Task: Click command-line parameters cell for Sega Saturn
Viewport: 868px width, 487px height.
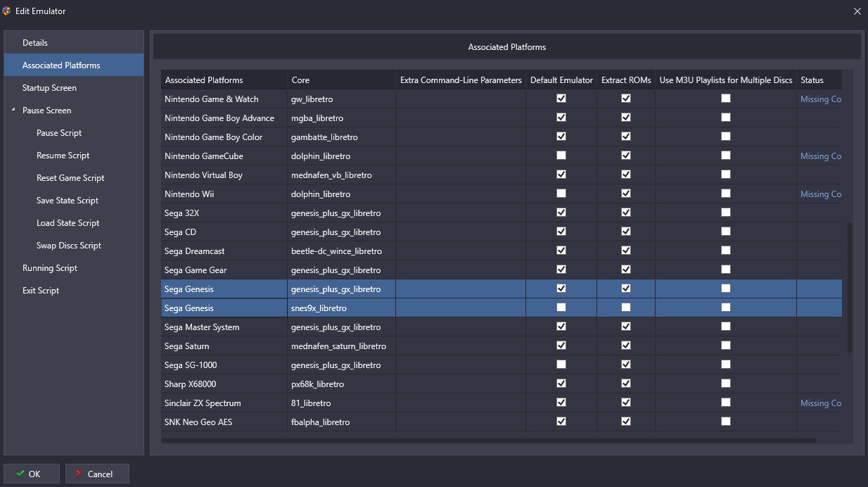Action: pyautogui.click(x=461, y=346)
